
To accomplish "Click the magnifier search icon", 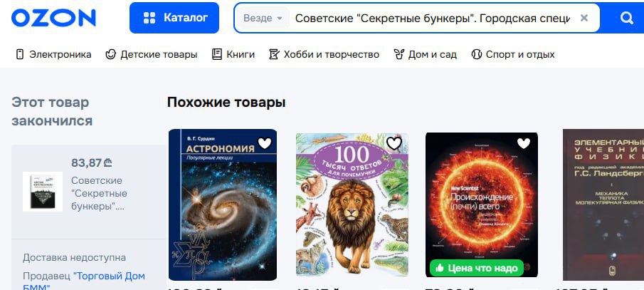I will [x=626, y=18].
